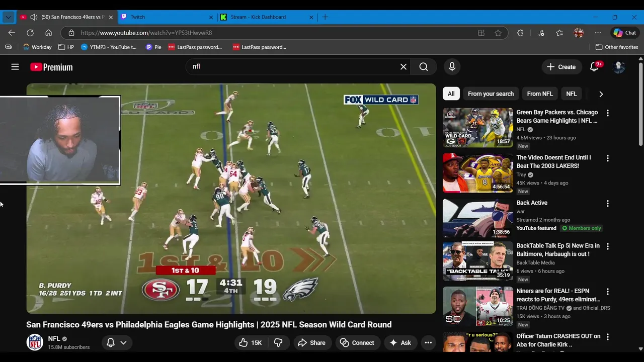Open YouTube notifications bell
This screenshot has width=644, height=362.
tap(594, 67)
